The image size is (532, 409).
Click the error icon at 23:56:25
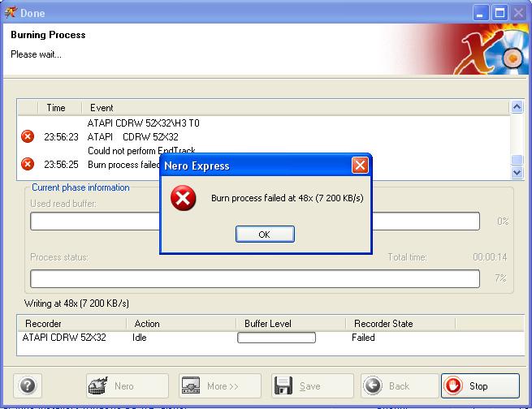point(28,164)
